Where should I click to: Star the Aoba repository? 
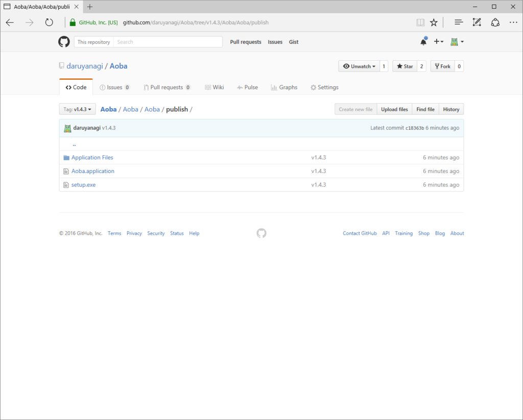(405, 66)
